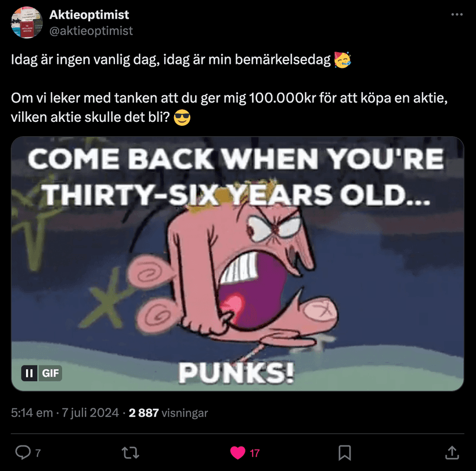Click the party face emoji
The height and width of the screenshot is (471, 476).
coord(342,59)
